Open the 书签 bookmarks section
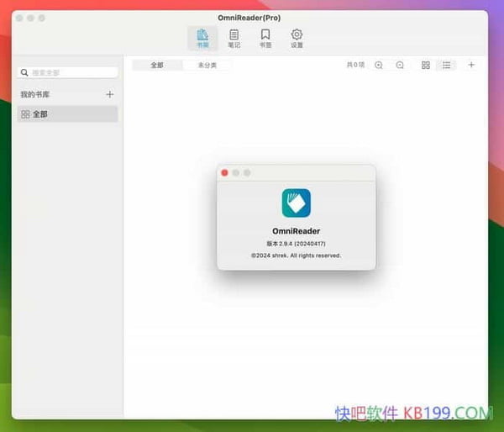Screen dimensions: 504x432 (x=265, y=38)
